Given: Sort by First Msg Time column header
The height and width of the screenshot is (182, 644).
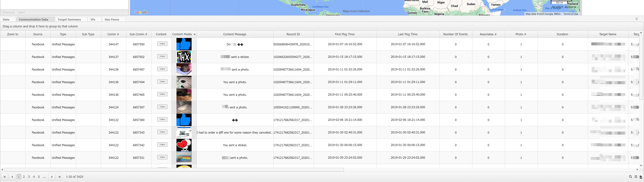Looking at the screenshot, I should [345, 34].
